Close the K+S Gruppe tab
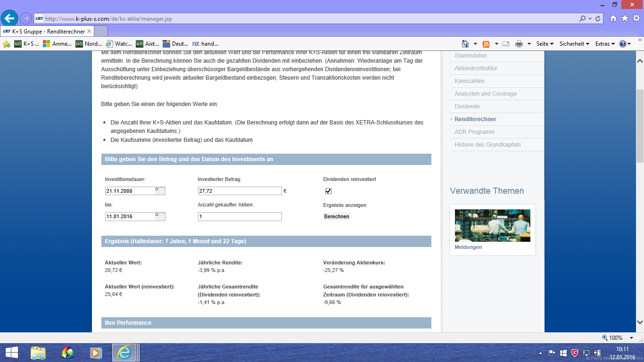 click(90, 32)
